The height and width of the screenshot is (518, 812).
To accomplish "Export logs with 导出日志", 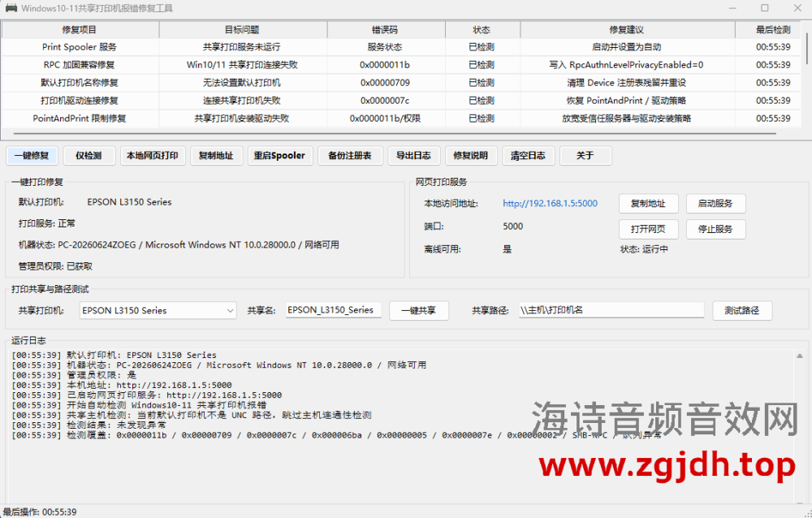I will tap(413, 155).
